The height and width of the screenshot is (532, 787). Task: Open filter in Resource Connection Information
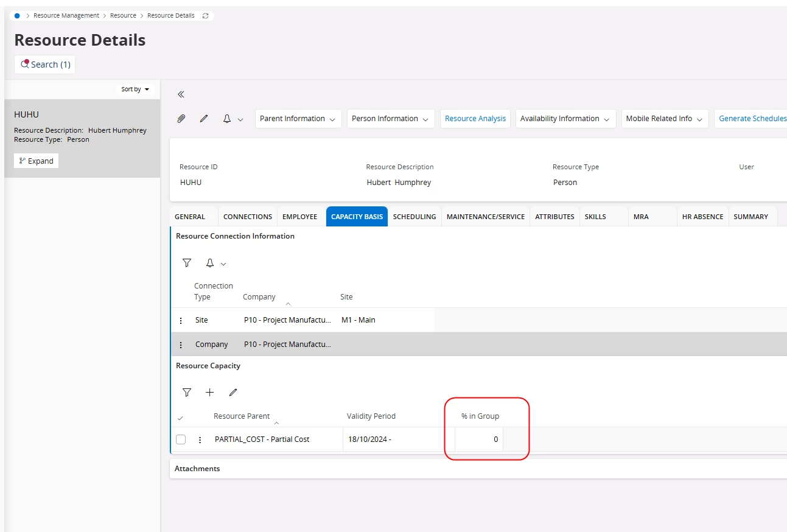pyautogui.click(x=187, y=263)
